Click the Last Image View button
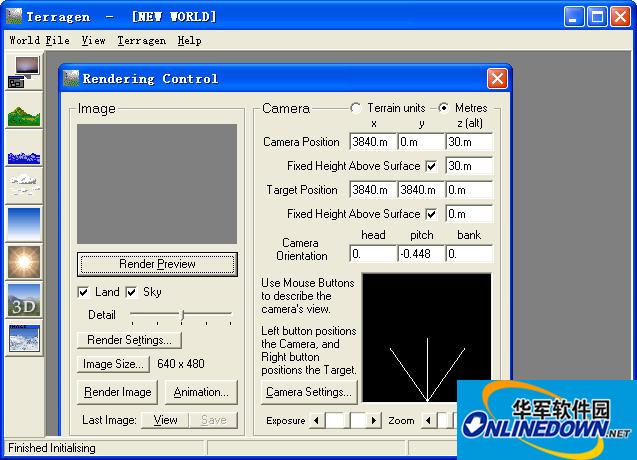This screenshot has height=460, width=637. coord(165,420)
